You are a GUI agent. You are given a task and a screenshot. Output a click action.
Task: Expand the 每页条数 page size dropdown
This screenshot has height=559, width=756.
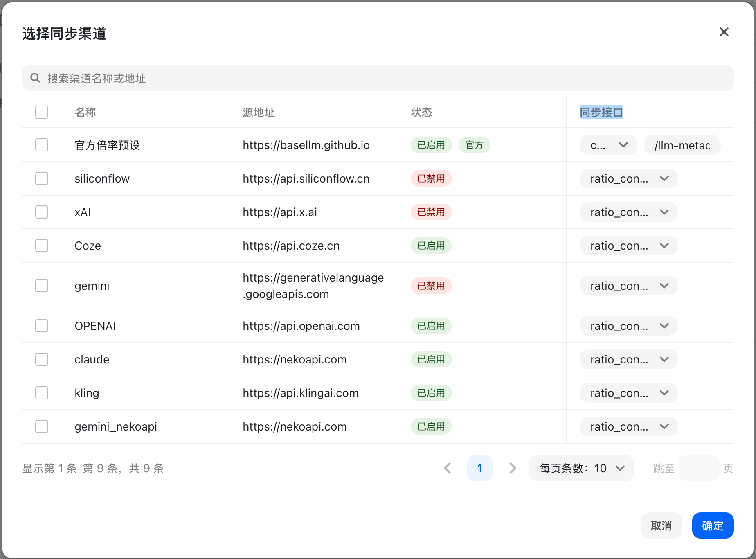(x=581, y=468)
